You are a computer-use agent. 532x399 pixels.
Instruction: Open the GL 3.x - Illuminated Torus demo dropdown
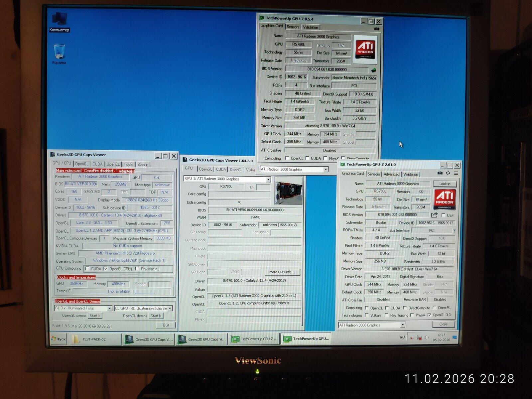pos(109,309)
